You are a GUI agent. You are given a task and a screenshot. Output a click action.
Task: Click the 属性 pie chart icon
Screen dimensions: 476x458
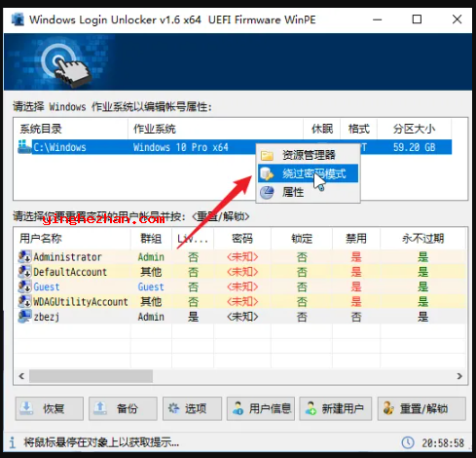coord(267,192)
